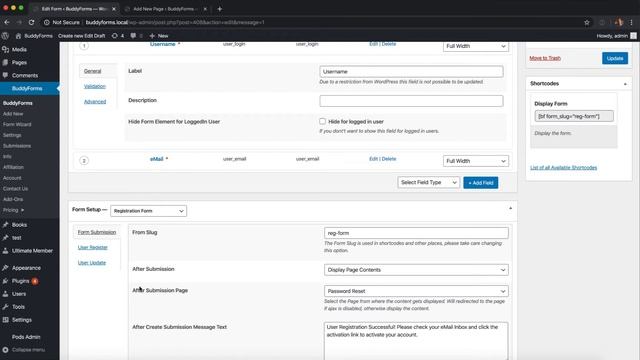640x360 pixels.
Task: Click the Description input field
Action: pyautogui.click(x=411, y=101)
